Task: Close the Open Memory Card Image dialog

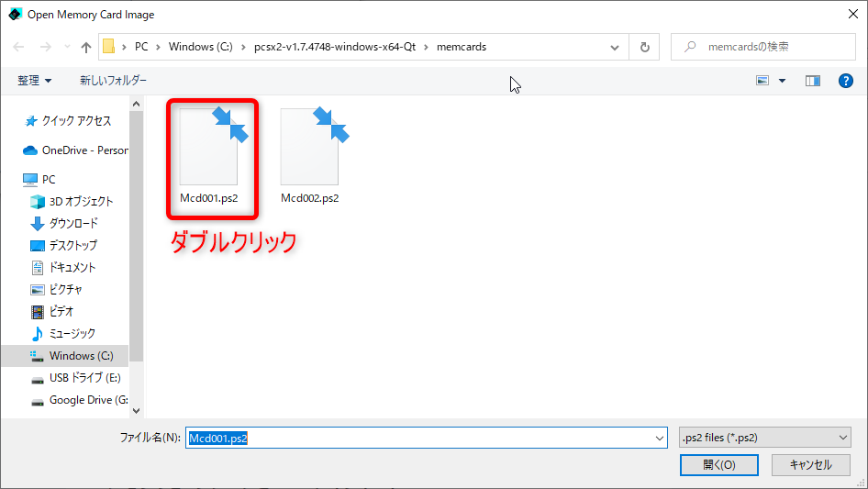Action: point(853,14)
